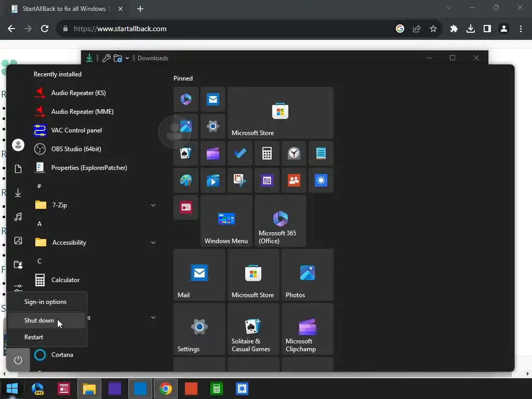Open Documents from the Start sidebar
This screenshot has width=532, height=399.
[x=18, y=169]
